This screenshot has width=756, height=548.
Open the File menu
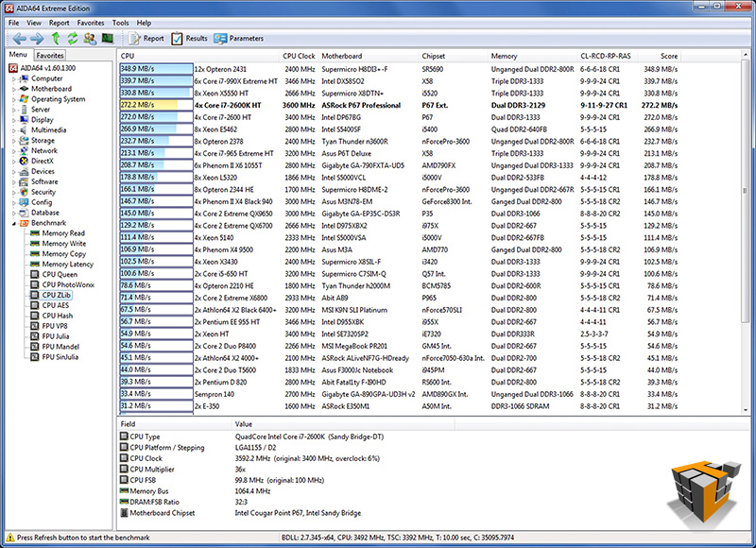pos(14,23)
